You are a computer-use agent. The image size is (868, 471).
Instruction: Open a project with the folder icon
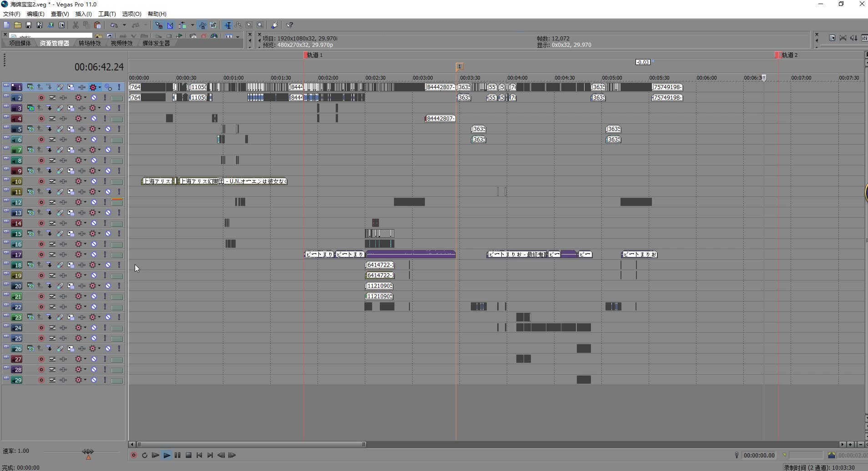coord(17,25)
